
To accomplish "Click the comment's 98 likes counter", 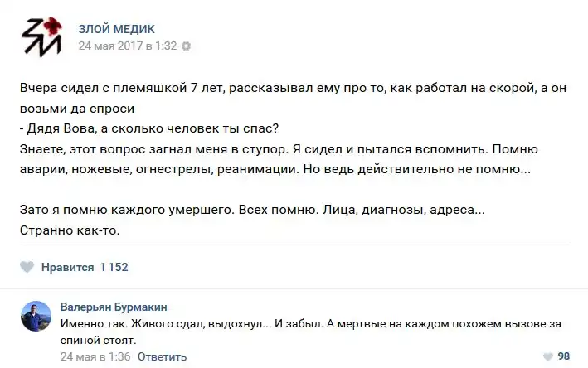I will coord(564,356).
